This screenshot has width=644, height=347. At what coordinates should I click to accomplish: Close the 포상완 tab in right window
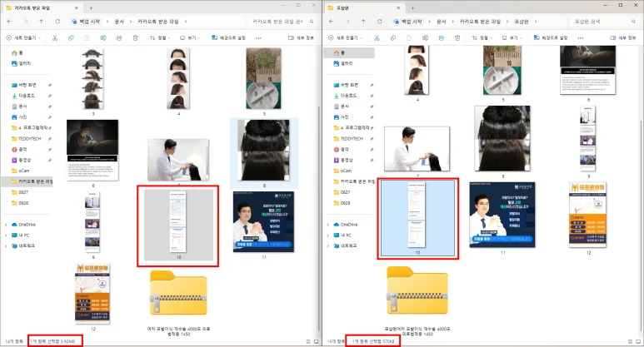[x=398, y=7]
